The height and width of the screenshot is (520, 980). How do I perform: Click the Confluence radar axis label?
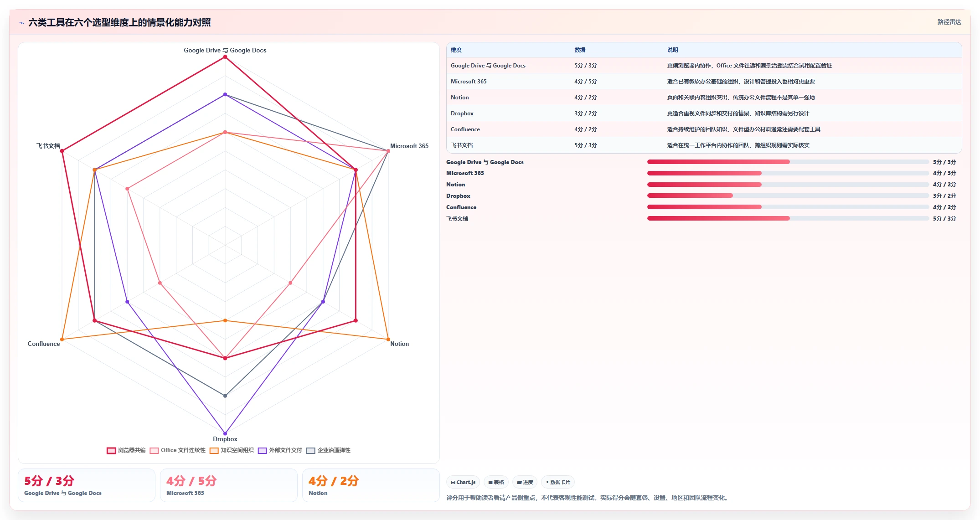click(x=44, y=344)
